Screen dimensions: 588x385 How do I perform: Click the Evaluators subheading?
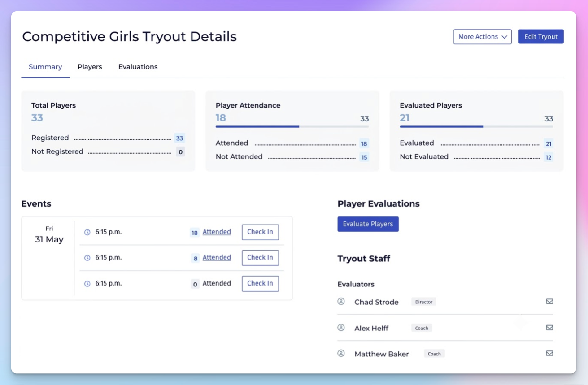point(356,284)
